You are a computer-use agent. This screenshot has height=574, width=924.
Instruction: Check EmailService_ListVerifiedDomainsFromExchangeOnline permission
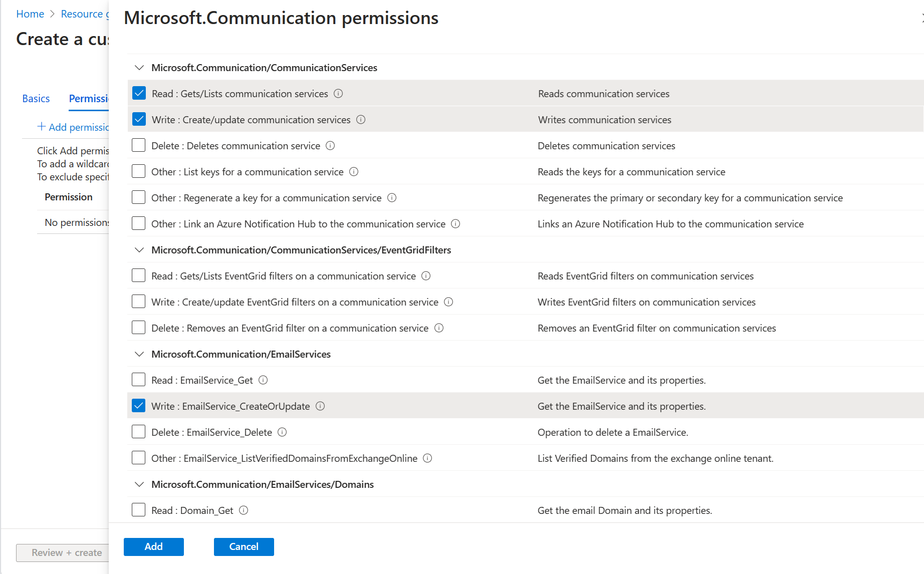(x=139, y=458)
